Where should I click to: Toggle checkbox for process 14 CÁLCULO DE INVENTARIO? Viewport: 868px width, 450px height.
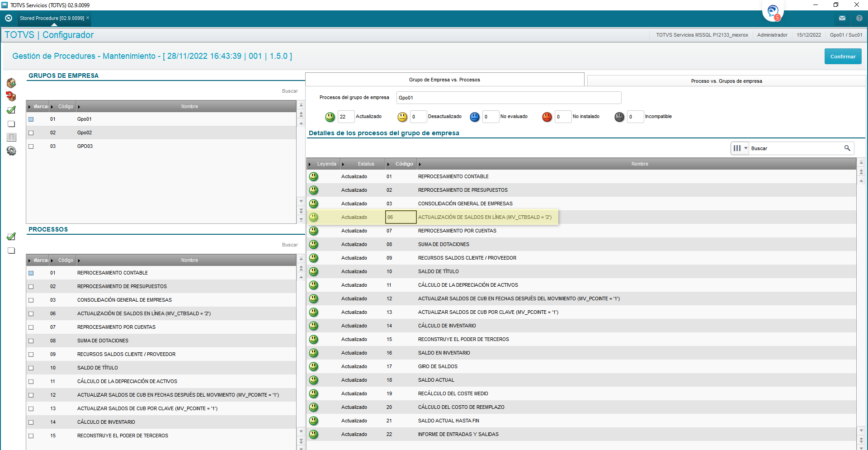pos(31,422)
